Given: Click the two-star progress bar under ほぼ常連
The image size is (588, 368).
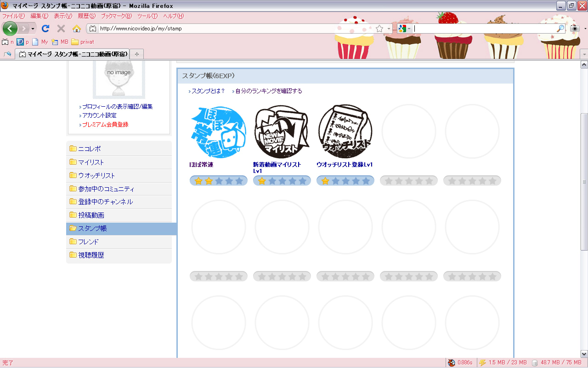Looking at the screenshot, I should (x=219, y=181).
